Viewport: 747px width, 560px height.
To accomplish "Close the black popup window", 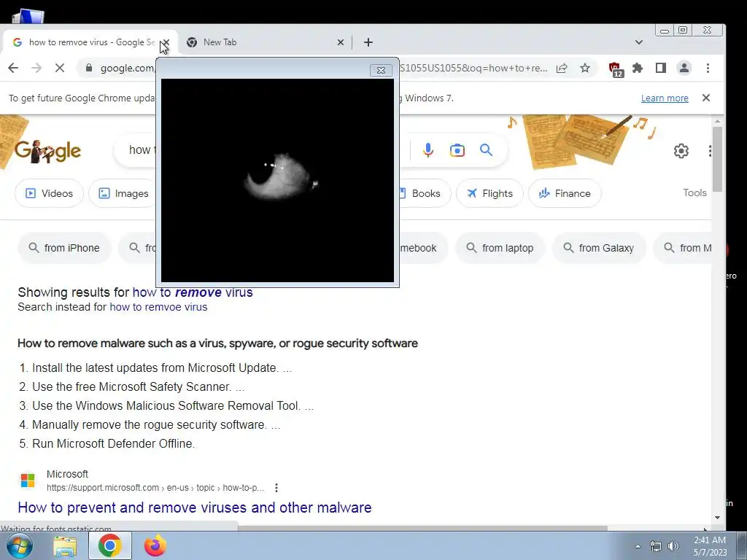I will coord(381,70).
